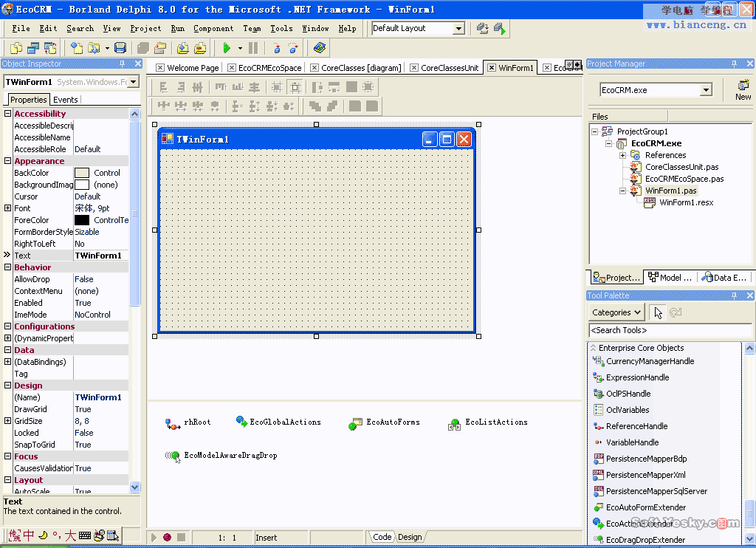The height and width of the screenshot is (548, 756).
Task: Pin the Project Manager panel
Action: [x=735, y=64]
